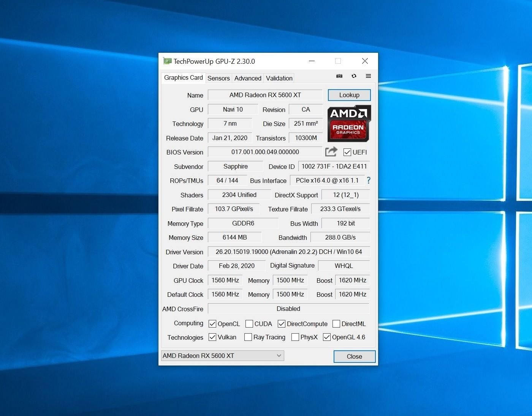Click the Device ID value field
This screenshot has height=416, width=532.
pos(334,166)
